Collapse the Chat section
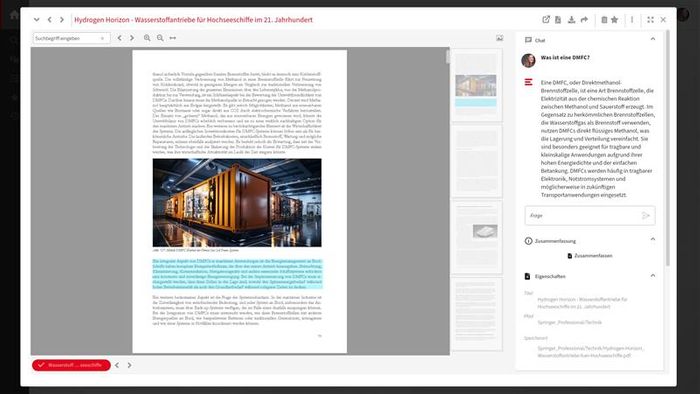The height and width of the screenshot is (394, 700). tap(653, 39)
